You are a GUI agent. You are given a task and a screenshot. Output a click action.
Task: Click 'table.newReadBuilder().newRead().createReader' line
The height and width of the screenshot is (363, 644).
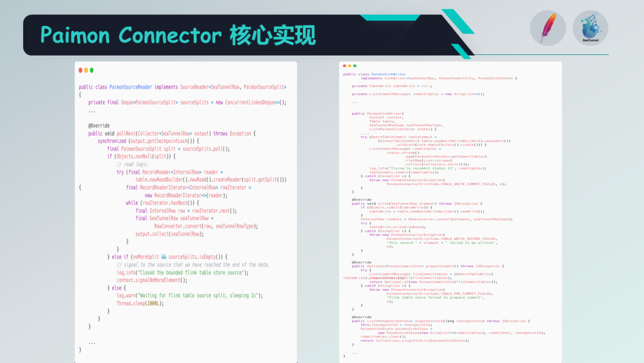(211, 180)
